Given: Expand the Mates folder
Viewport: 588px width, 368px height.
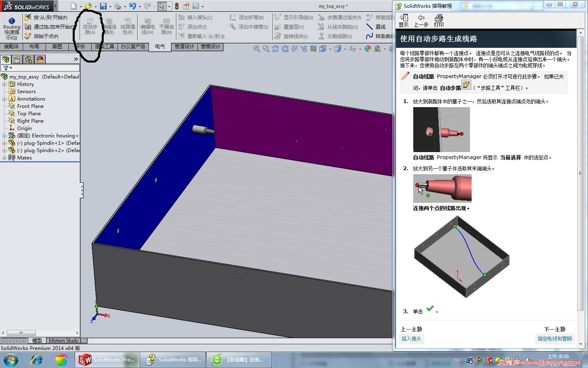Looking at the screenshot, I should tap(4, 158).
